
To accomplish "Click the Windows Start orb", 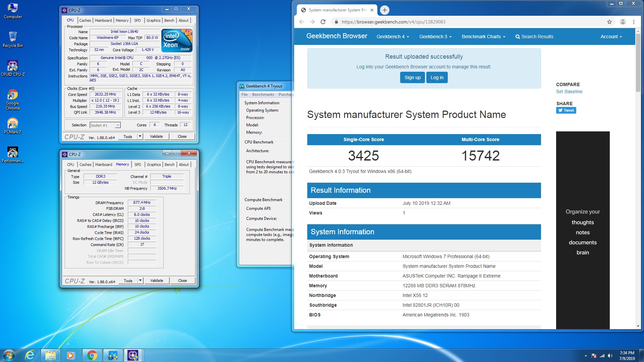I will pyautogui.click(x=9, y=355).
